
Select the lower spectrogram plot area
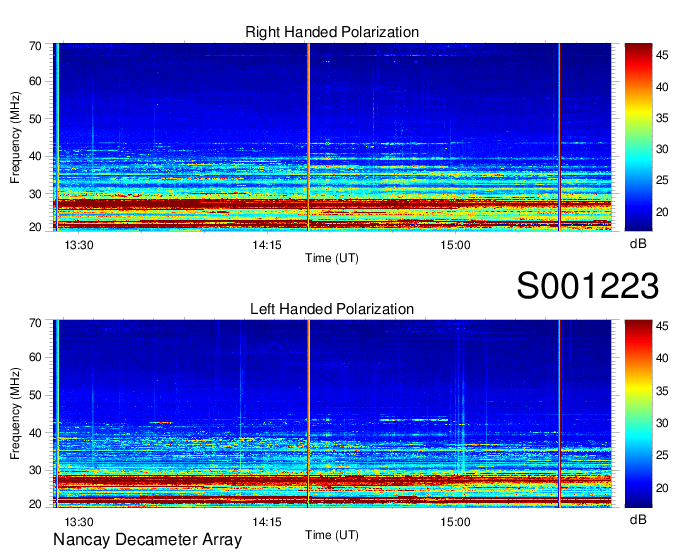(x=332, y=414)
